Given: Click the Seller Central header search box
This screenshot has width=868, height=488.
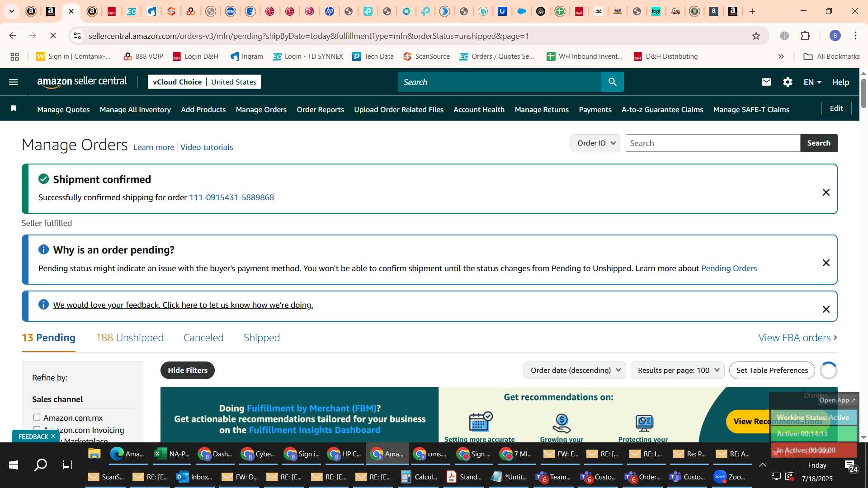Looking at the screenshot, I should point(500,82).
